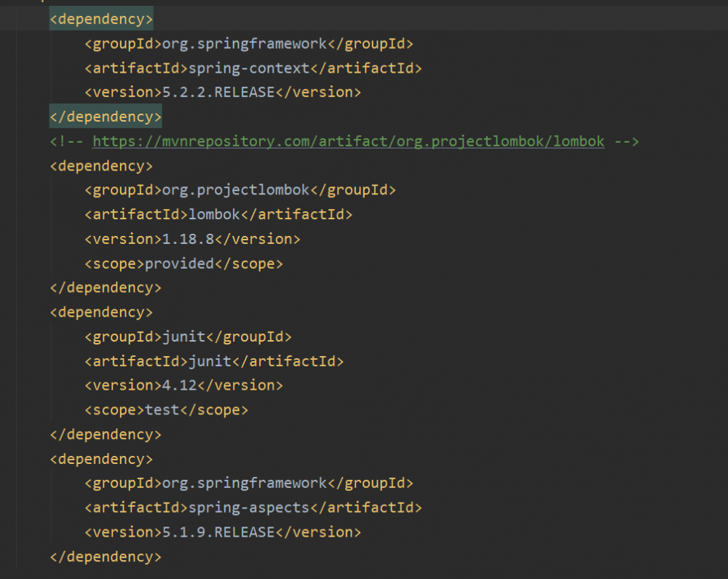Click the opening scope tag before provided

(x=114, y=264)
